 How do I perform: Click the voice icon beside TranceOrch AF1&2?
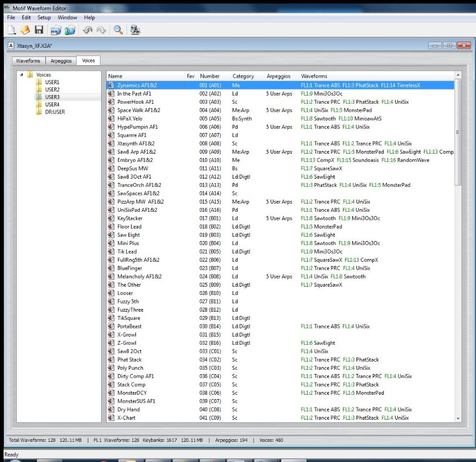(x=111, y=185)
